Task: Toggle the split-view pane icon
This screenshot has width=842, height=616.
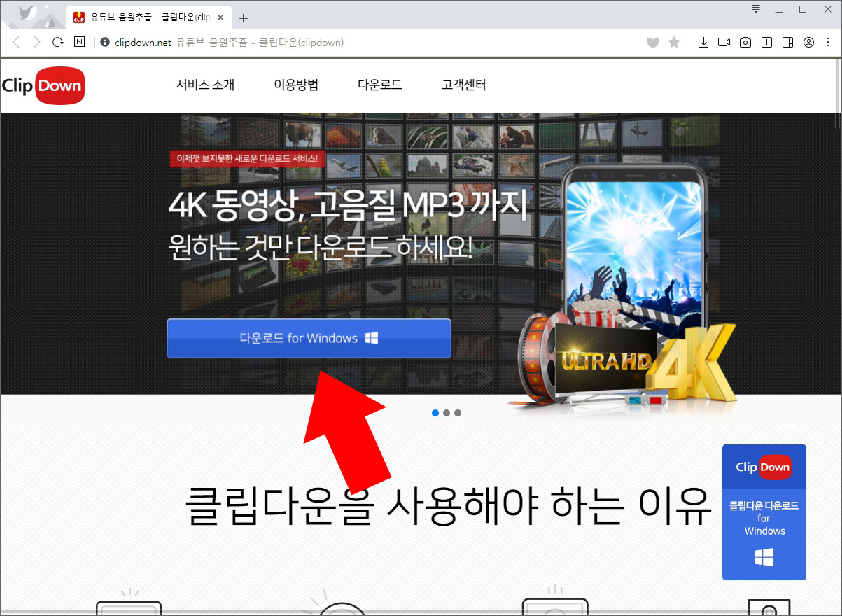Action: (x=787, y=42)
